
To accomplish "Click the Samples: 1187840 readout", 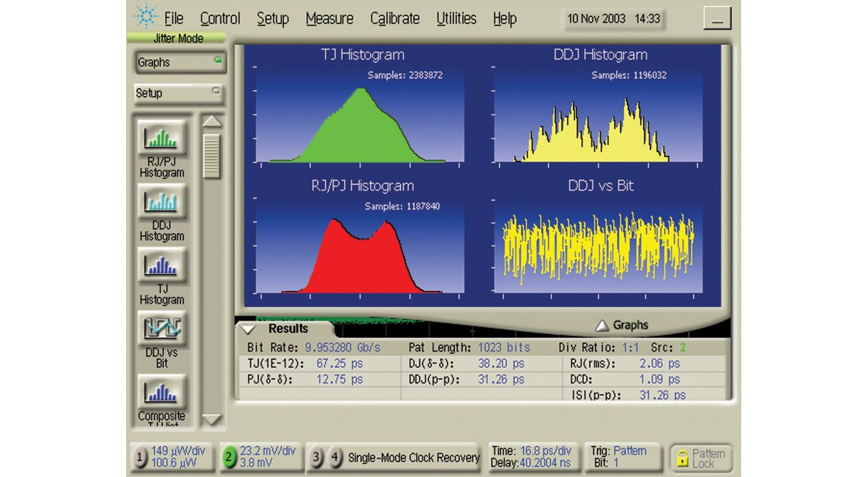I will (402, 206).
